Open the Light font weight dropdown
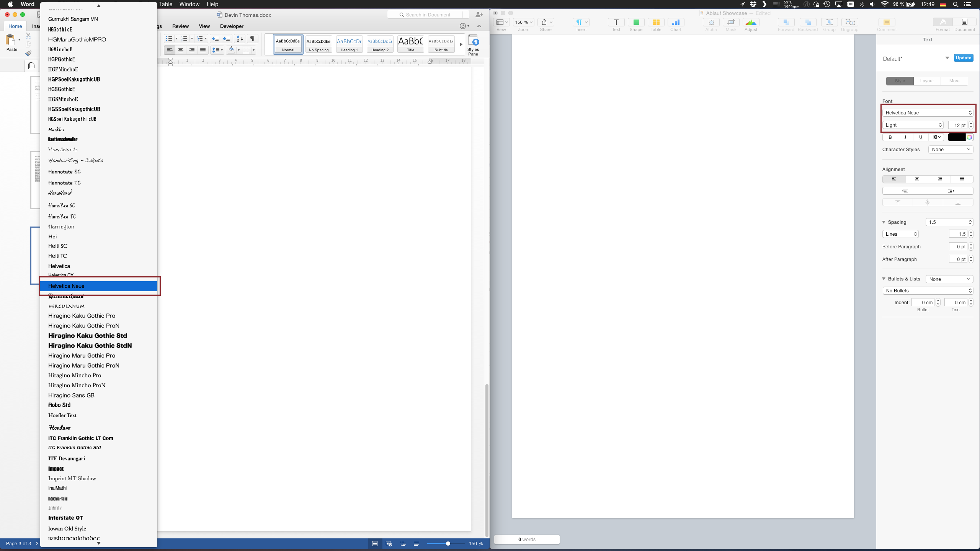The image size is (980, 551). [x=913, y=125]
